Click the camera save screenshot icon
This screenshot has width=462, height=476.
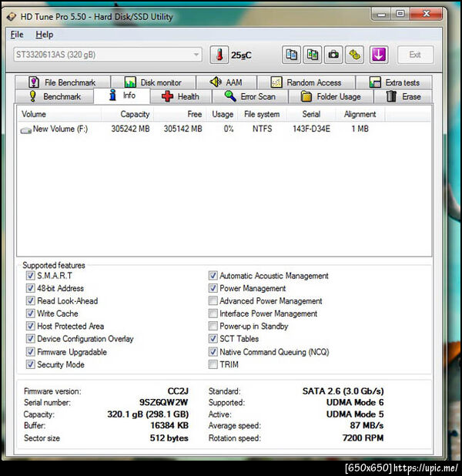333,55
